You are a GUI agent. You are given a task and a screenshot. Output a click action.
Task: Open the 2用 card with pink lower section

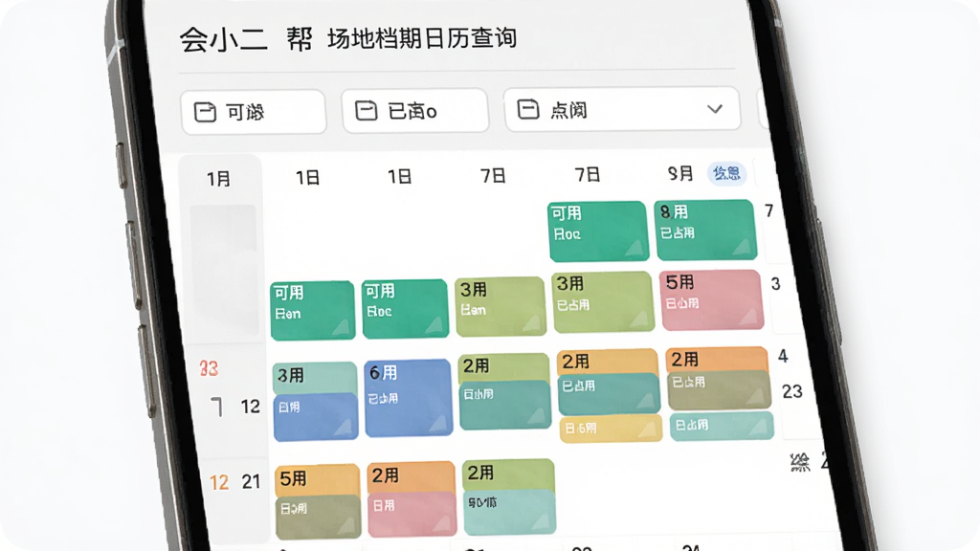(412, 499)
